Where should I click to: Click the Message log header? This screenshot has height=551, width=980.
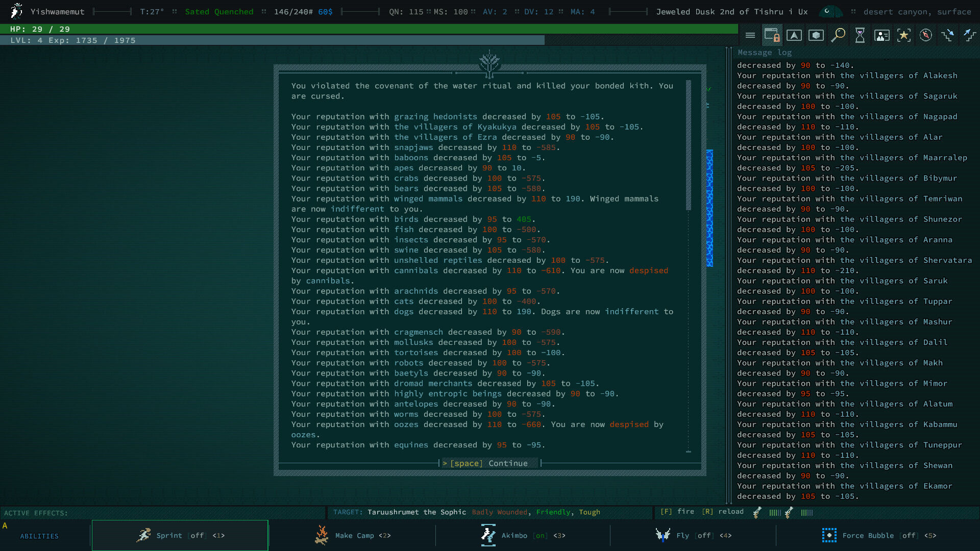[764, 53]
